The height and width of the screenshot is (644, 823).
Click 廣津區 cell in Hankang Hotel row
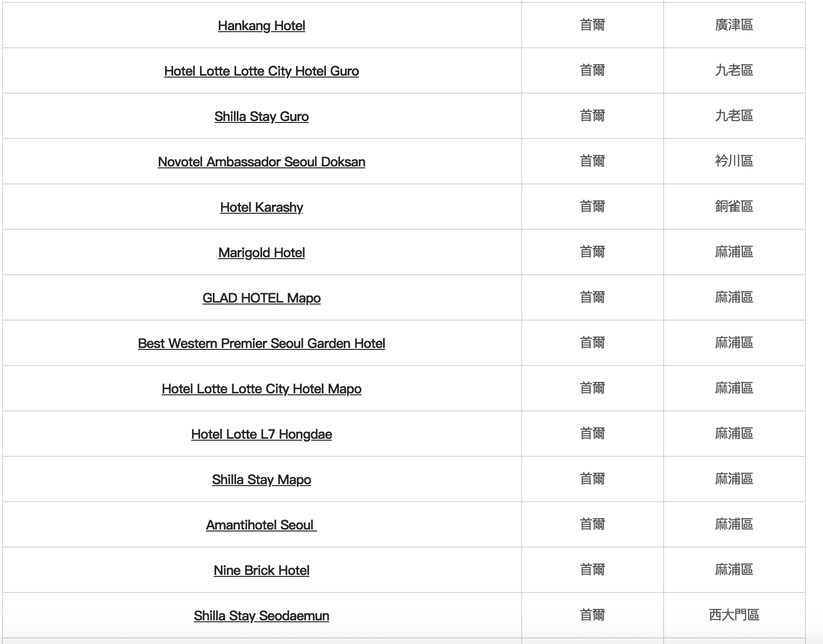tap(734, 25)
